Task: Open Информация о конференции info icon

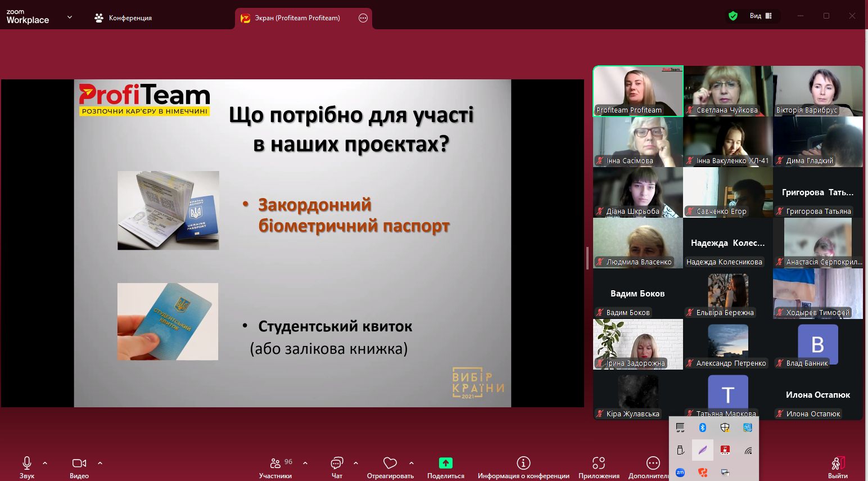Action: click(x=523, y=463)
